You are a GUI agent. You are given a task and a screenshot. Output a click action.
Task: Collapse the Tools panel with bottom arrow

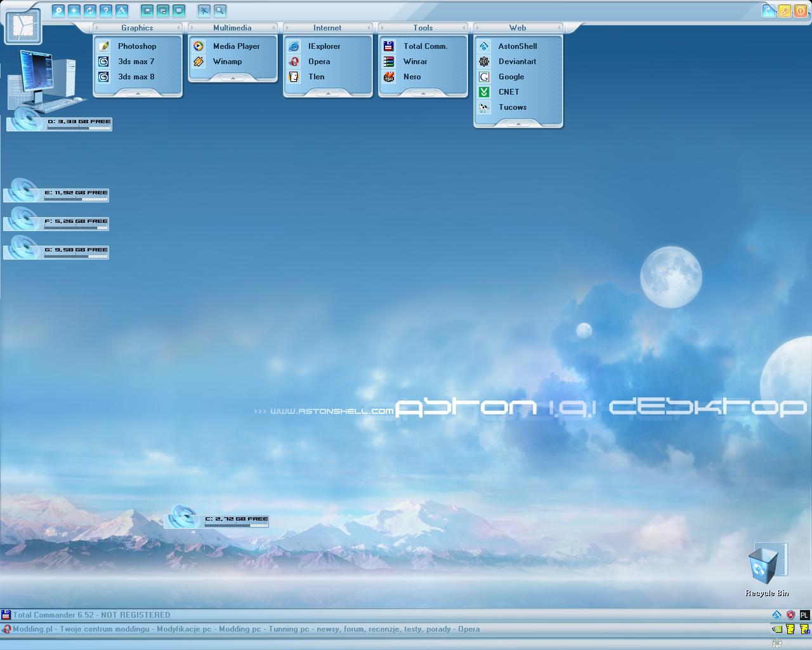[x=423, y=93]
